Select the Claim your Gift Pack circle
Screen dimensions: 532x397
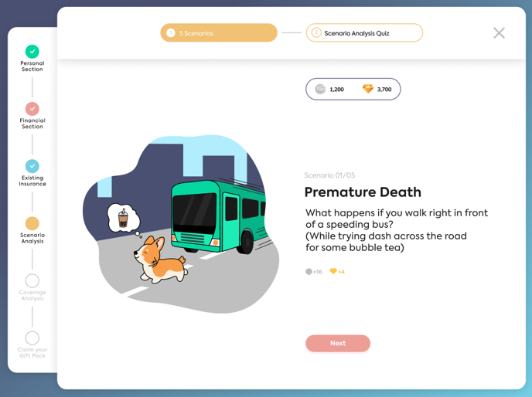coord(32,338)
